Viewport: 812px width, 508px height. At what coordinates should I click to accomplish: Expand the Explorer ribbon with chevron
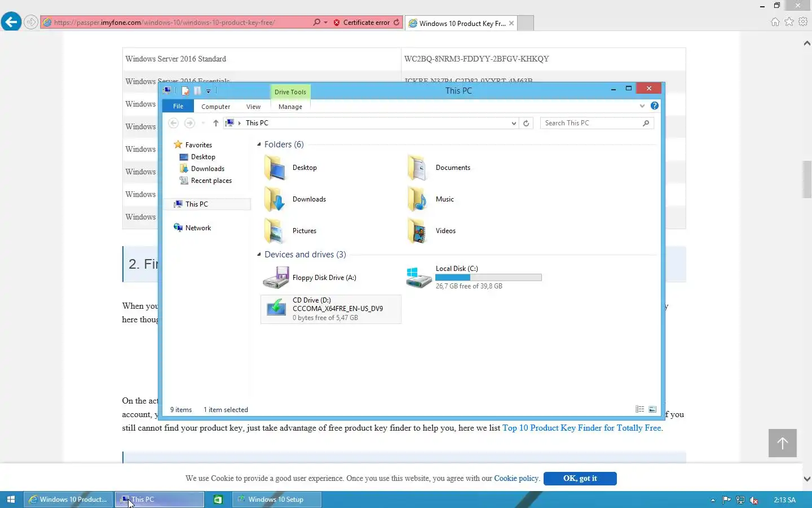(642, 106)
